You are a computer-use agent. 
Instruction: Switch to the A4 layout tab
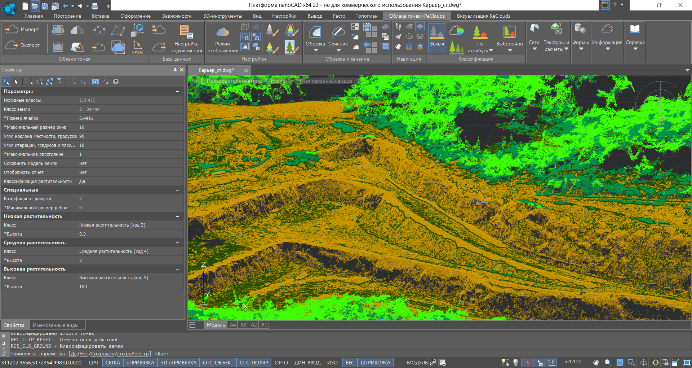coord(233,325)
